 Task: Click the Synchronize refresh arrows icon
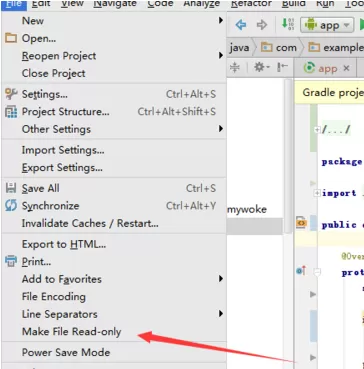(x=11, y=206)
